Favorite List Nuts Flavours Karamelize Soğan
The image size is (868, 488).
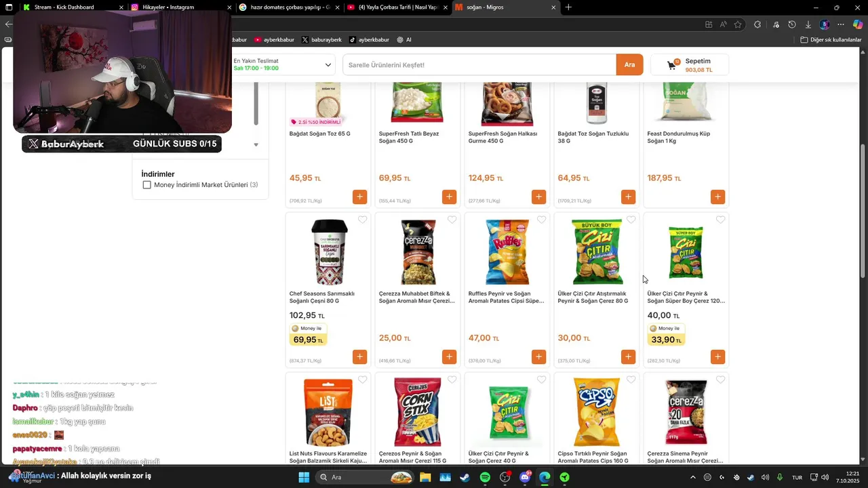[x=362, y=380]
